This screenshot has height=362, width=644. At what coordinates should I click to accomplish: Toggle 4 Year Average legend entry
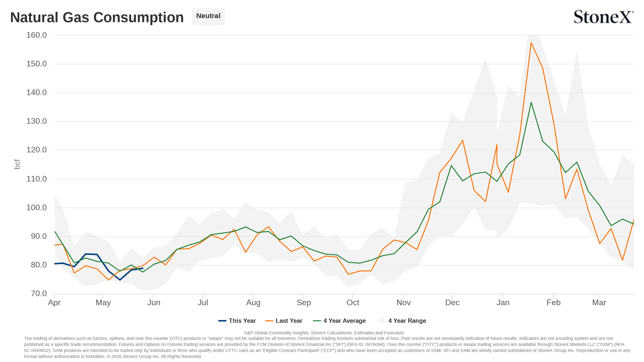point(339,321)
